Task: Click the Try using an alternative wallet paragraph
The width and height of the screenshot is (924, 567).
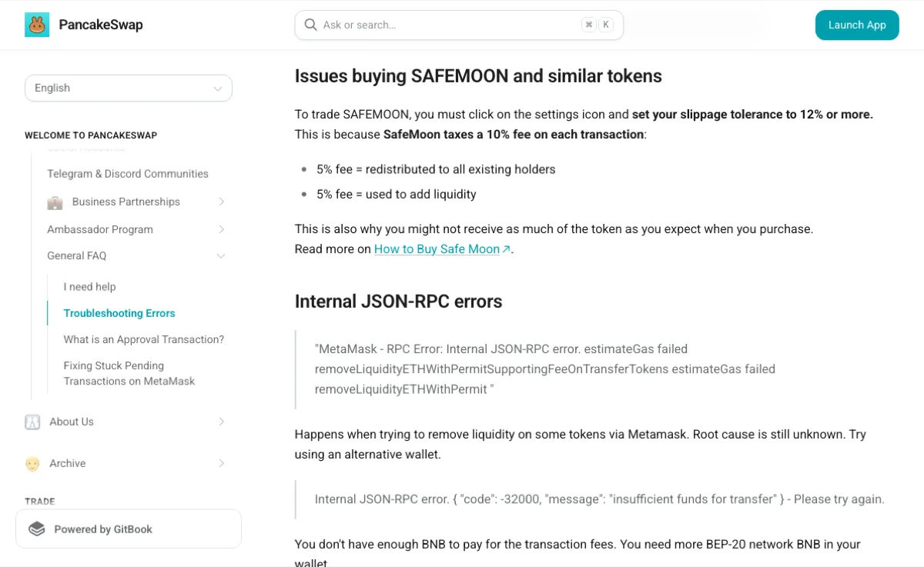Action: coord(581,445)
